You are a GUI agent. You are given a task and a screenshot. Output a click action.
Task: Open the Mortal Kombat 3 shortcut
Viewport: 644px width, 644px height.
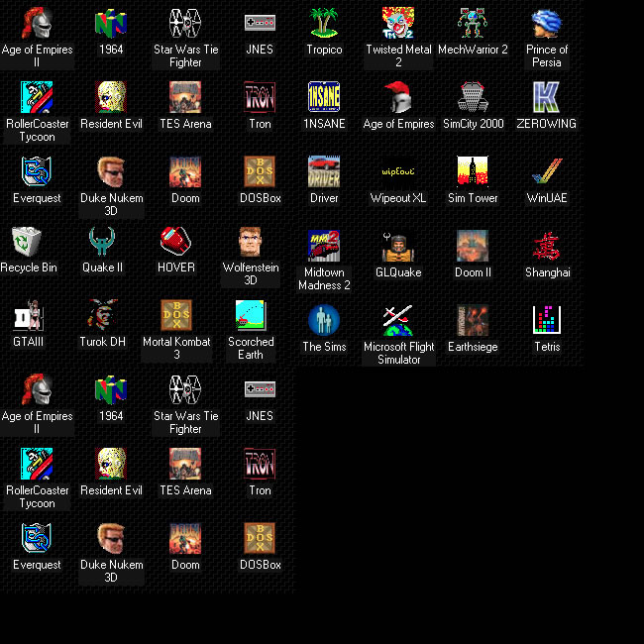[175, 315]
